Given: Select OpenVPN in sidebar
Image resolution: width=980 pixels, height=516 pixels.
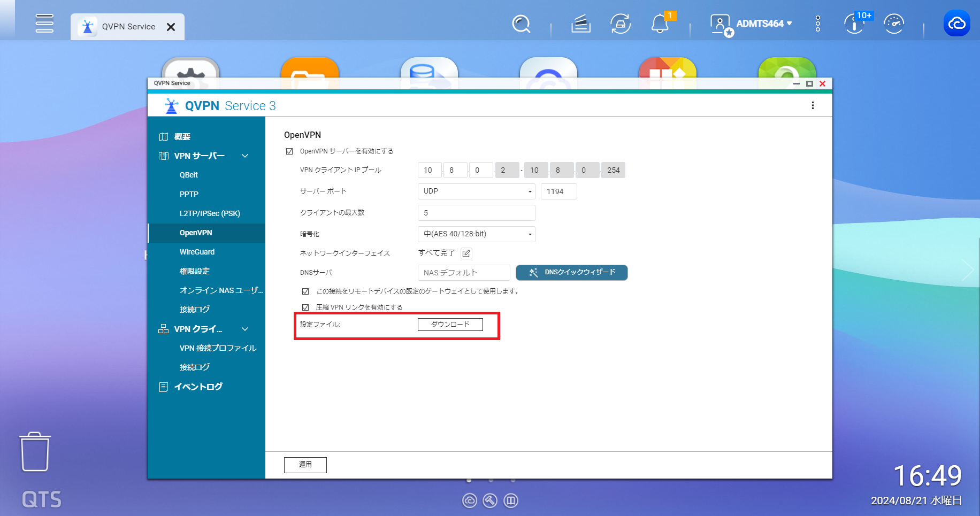Looking at the screenshot, I should pyautogui.click(x=206, y=233).
